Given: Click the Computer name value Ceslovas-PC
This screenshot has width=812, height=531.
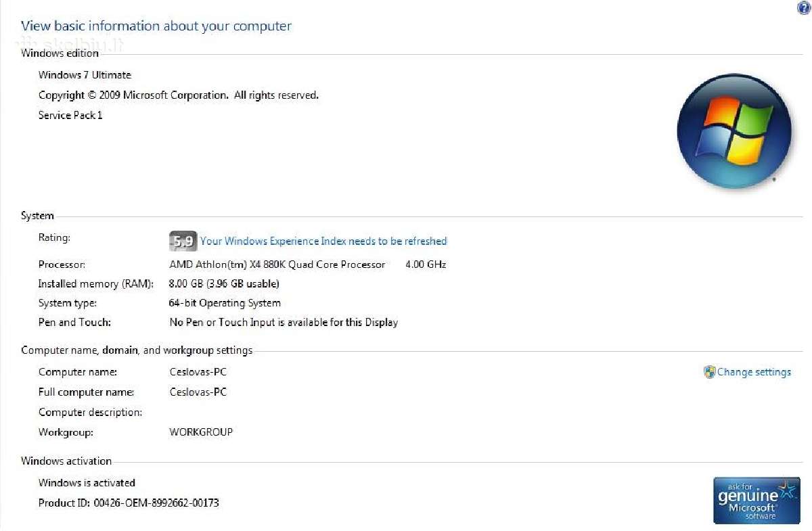Looking at the screenshot, I should [x=198, y=372].
